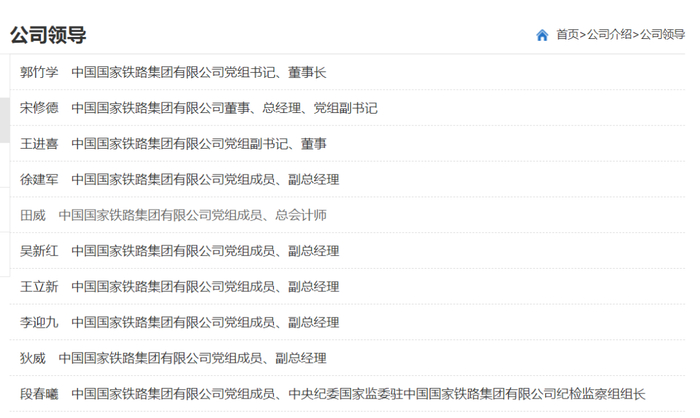Open the 李迎九 leader entry

[179, 322]
